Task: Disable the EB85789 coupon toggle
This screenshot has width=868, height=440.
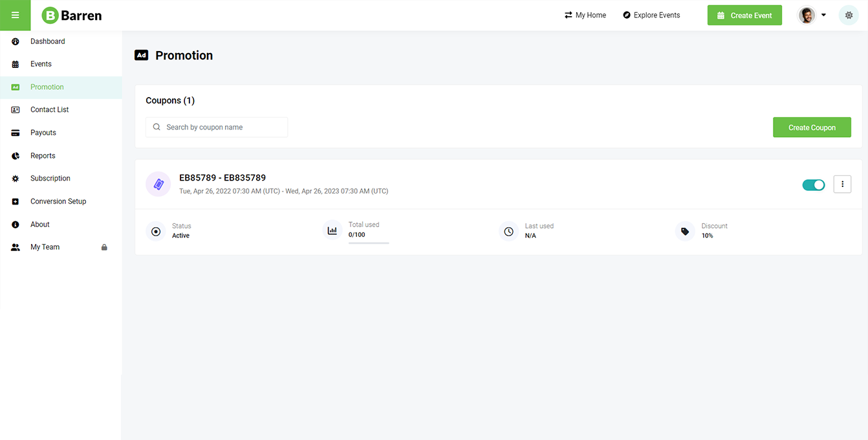Action: click(814, 185)
